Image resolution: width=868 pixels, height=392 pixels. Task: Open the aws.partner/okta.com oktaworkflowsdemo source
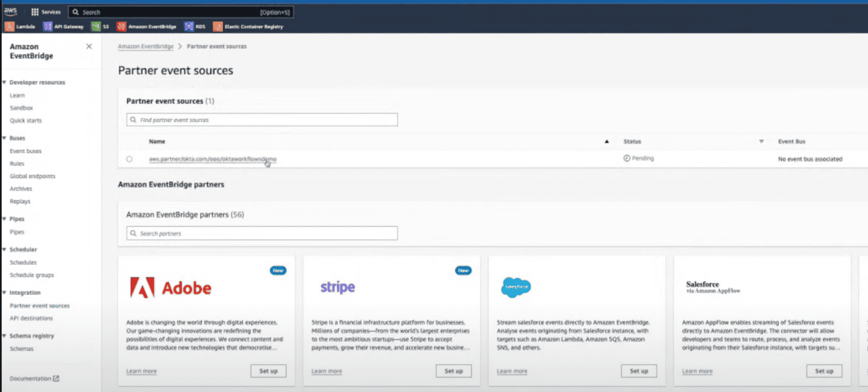pos(212,159)
